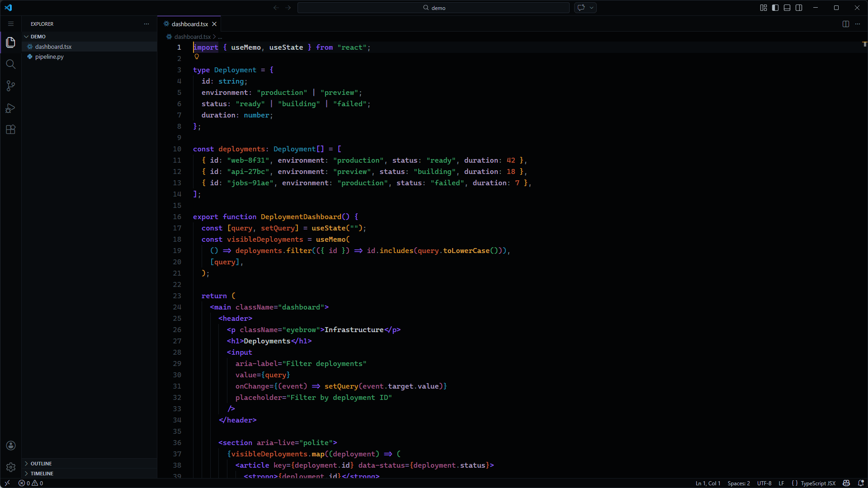The height and width of the screenshot is (488, 868).
Task: Open the Run and Debug view
Action: 11,108
